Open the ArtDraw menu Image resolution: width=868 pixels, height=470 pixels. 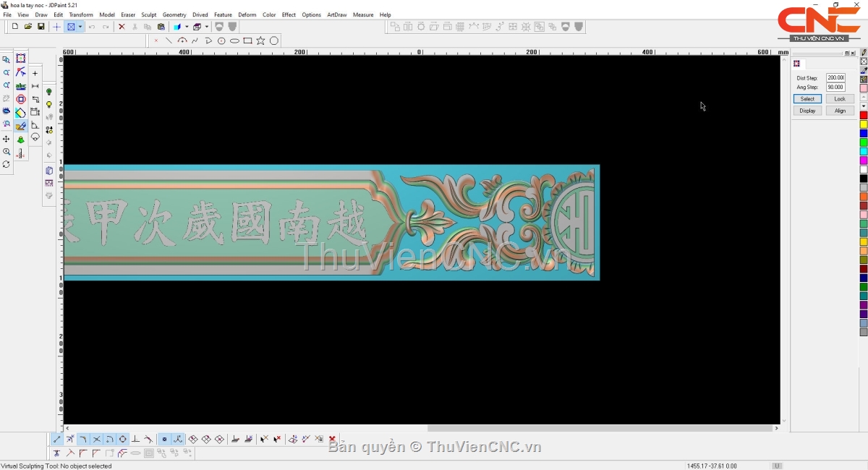tap(336, 14)
